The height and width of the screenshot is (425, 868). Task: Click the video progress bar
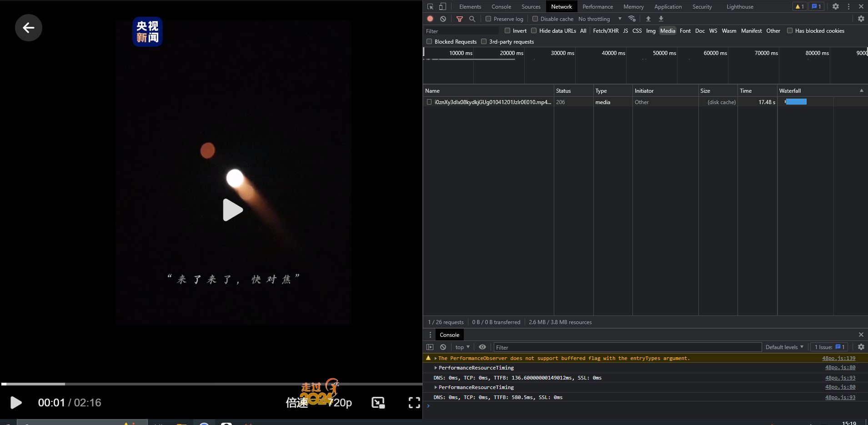[x=211, y=384]
